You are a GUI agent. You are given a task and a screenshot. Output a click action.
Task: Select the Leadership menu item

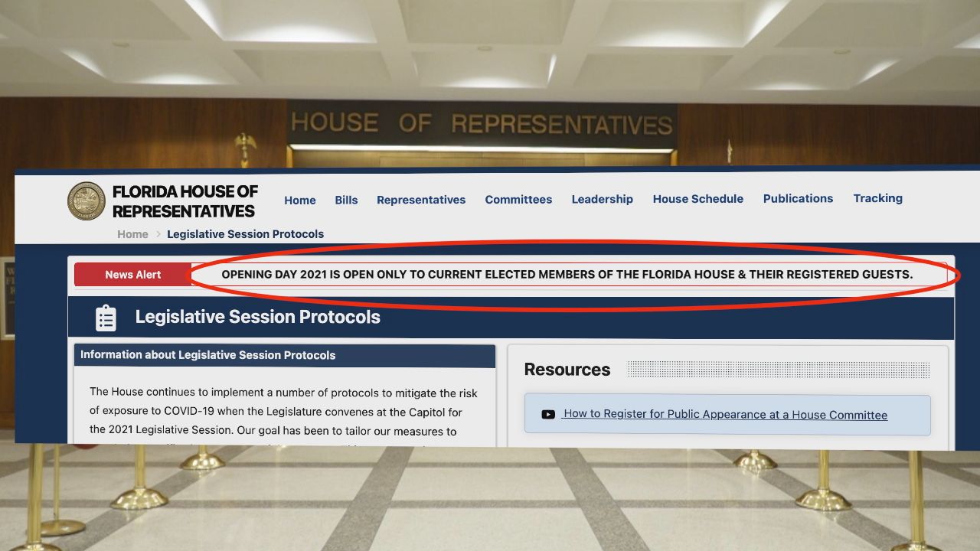603,199
